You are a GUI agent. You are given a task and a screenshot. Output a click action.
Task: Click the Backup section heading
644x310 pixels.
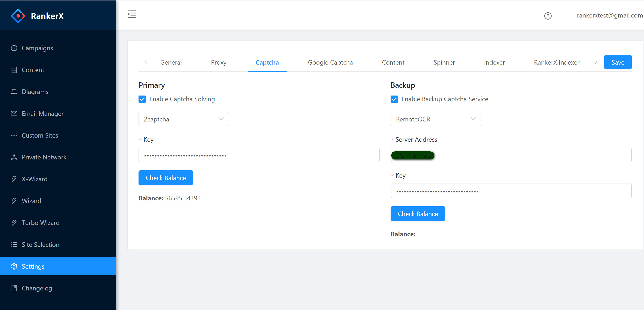[x=403, y=85]
